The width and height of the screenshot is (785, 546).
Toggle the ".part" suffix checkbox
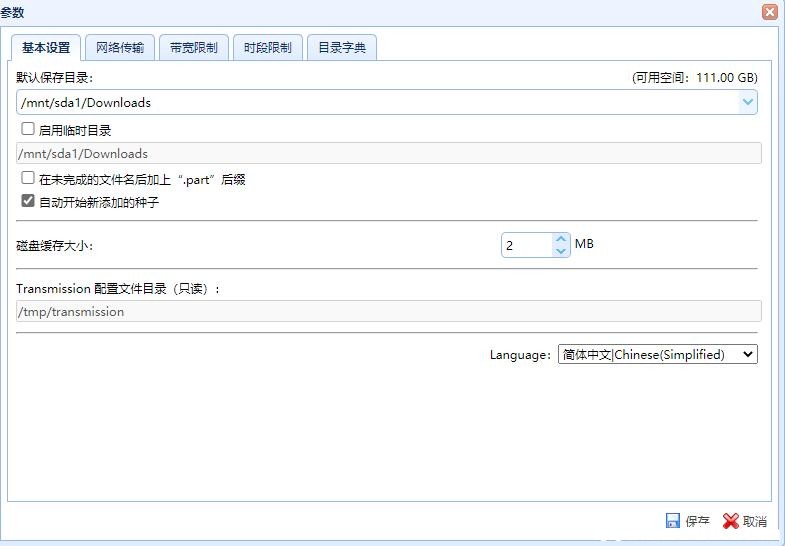(28, 179)
